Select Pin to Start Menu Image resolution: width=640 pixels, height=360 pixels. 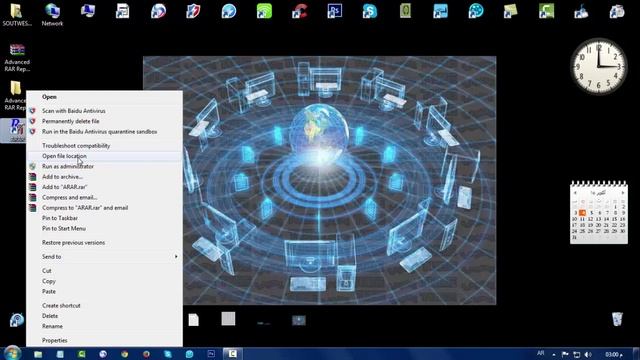[x=104, y=229]
